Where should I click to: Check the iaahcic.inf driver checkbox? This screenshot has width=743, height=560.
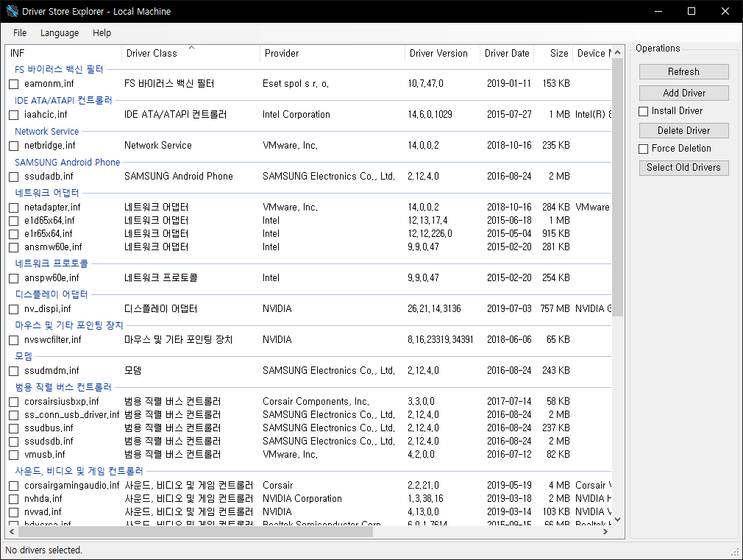[14, 115]
